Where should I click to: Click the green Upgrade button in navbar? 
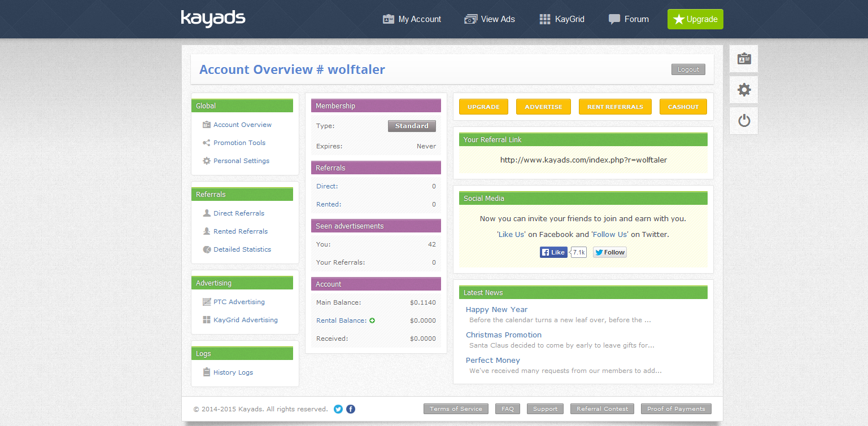(695, 19)
